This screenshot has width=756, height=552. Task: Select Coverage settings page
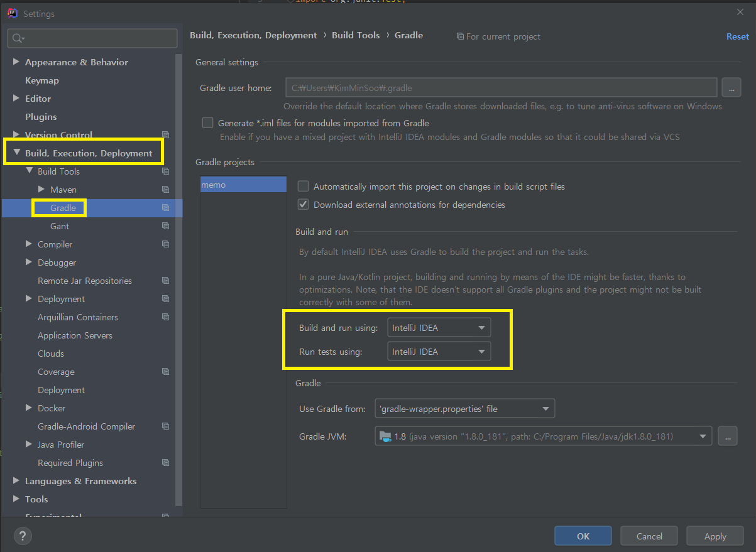pos(56,372)
